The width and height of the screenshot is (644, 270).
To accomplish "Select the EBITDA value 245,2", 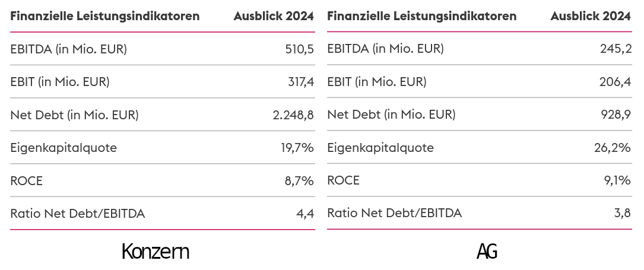I will [x=616, y=49].
